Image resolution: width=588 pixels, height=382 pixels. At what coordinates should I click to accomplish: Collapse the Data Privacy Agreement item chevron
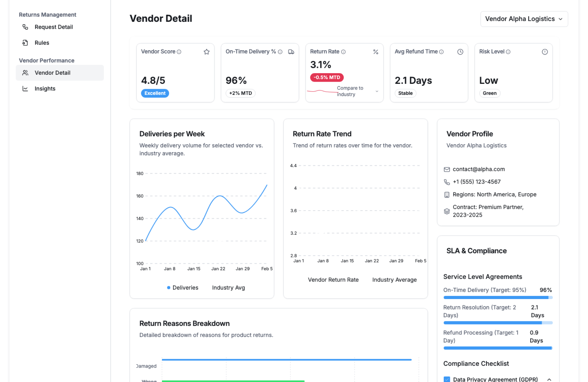click(x=549, y=379)
